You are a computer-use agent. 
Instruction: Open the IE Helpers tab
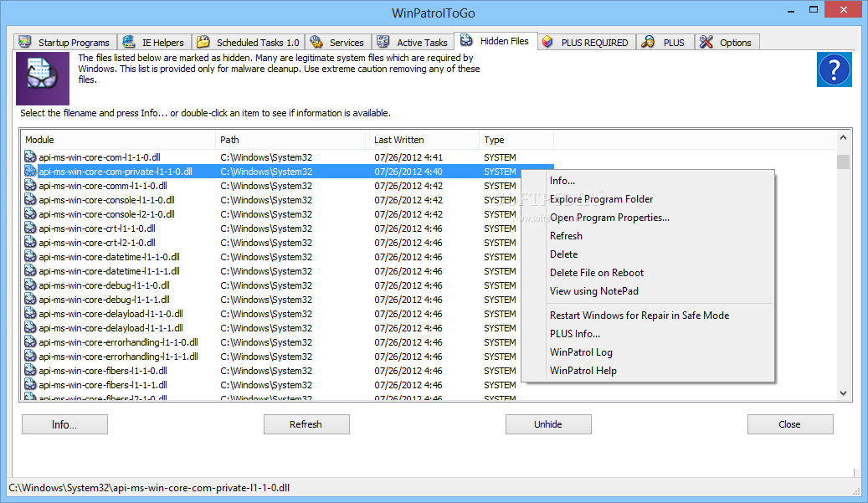155,43
